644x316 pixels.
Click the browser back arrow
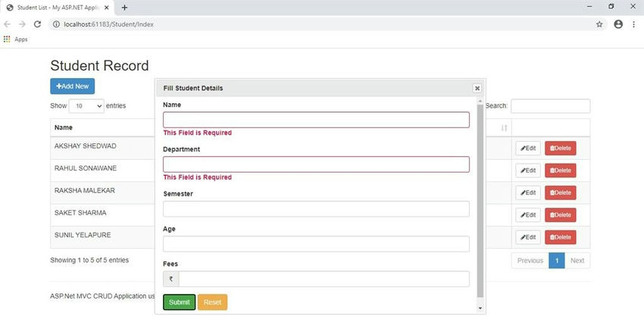[8, 24]
